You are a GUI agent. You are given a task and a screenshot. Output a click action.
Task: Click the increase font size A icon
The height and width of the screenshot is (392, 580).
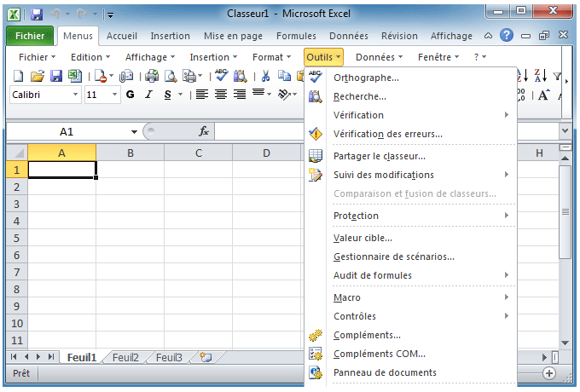pos(544,95)
